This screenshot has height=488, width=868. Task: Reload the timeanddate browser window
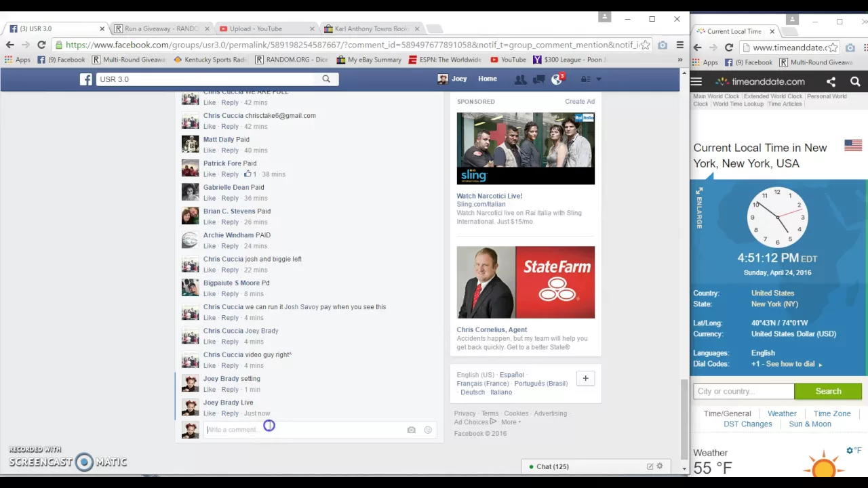coord(729,47)
